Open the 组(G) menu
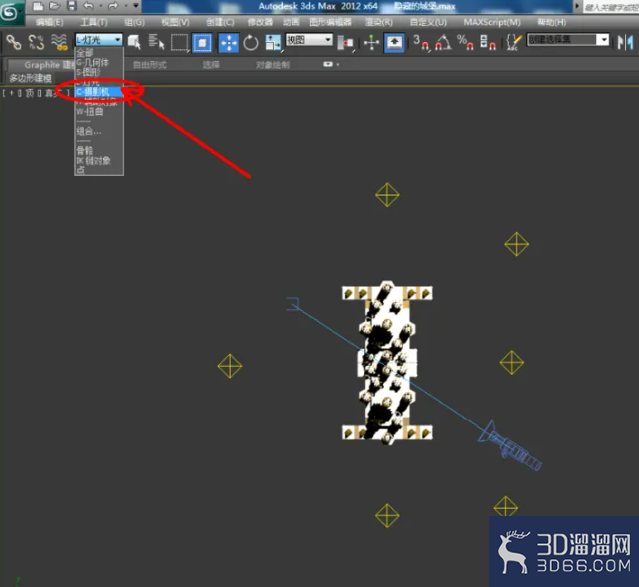 click(134, 22)
